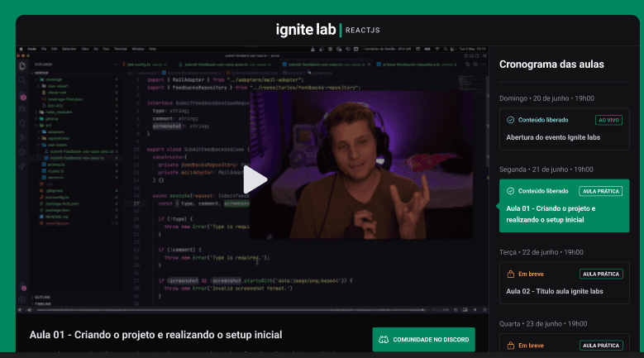This screenshot has width=644, height=358.
Task: Click the 'Em breve' label under Quarta 23 de junho
Action: [x=531, y=346]
